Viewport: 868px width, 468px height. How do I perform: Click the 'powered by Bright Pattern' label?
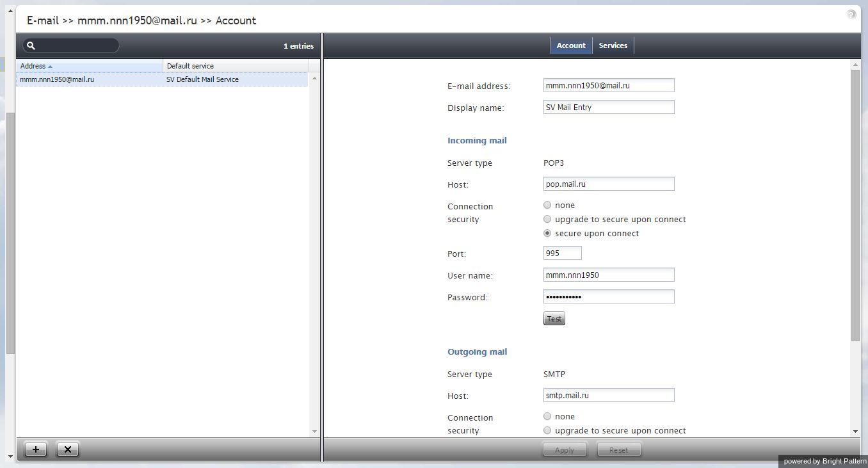[x=825, y=461]
